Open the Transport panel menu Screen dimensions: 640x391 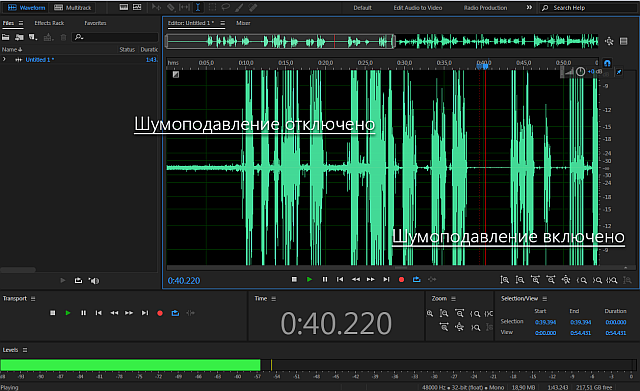pyautogui.click(x=33, y=299)
